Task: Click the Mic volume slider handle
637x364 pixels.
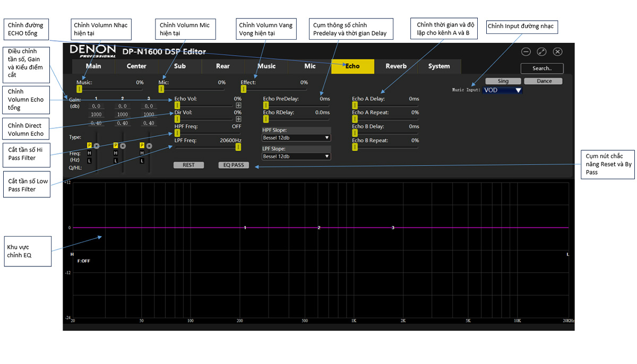Action: pos(161,89)
